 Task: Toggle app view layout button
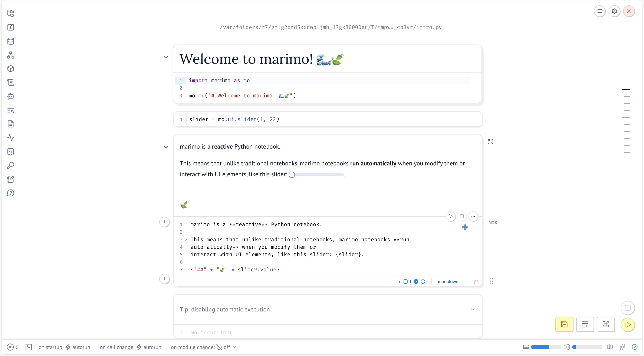(585, 324)
